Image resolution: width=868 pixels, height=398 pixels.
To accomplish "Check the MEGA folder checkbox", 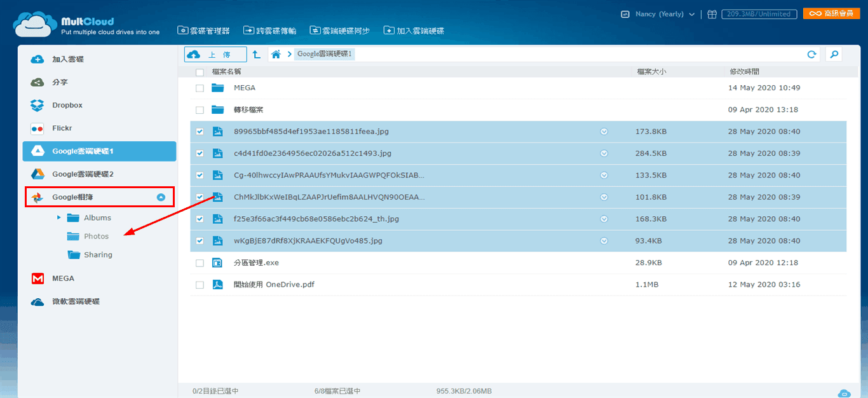I will pos(200,88).
